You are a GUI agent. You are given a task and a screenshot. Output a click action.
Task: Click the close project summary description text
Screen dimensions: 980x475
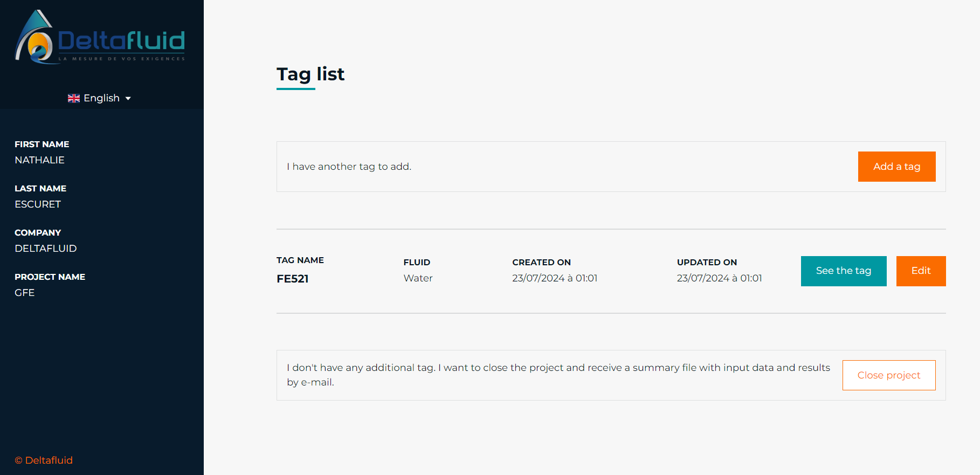click(x=558, y=375)
